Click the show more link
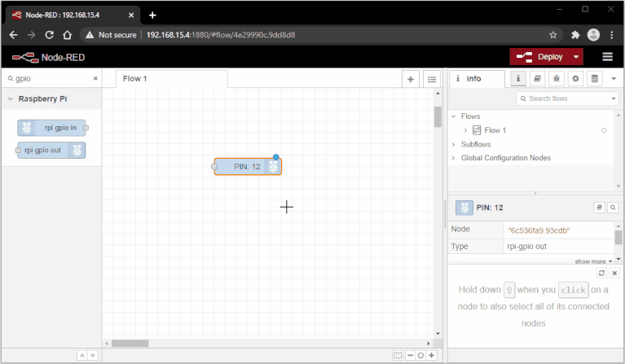This screenshot has height=364, width=625. click(x=592, y=261)
